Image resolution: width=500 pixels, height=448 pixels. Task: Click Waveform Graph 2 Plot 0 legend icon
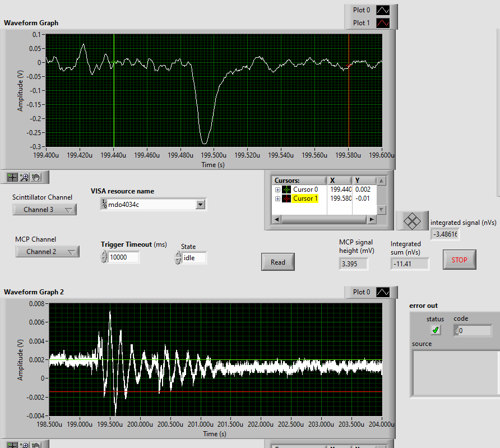382,292
